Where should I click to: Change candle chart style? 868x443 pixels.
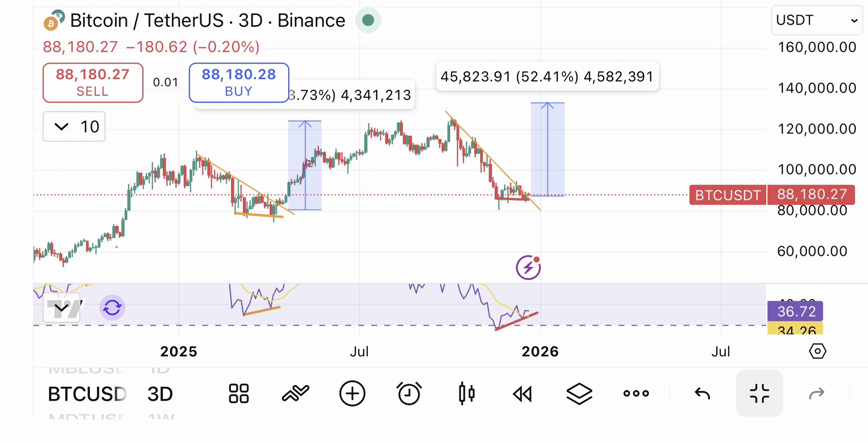(466, 393)
